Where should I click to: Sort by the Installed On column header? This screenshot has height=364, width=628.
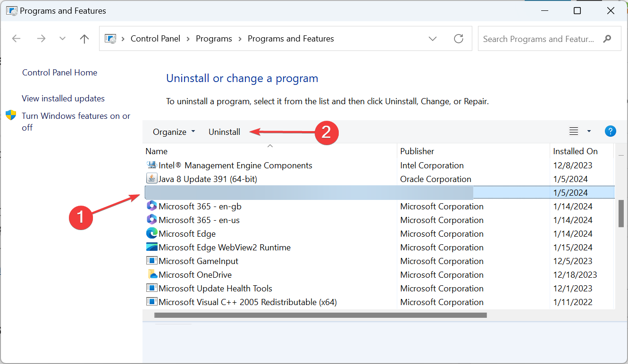point(575,151)
